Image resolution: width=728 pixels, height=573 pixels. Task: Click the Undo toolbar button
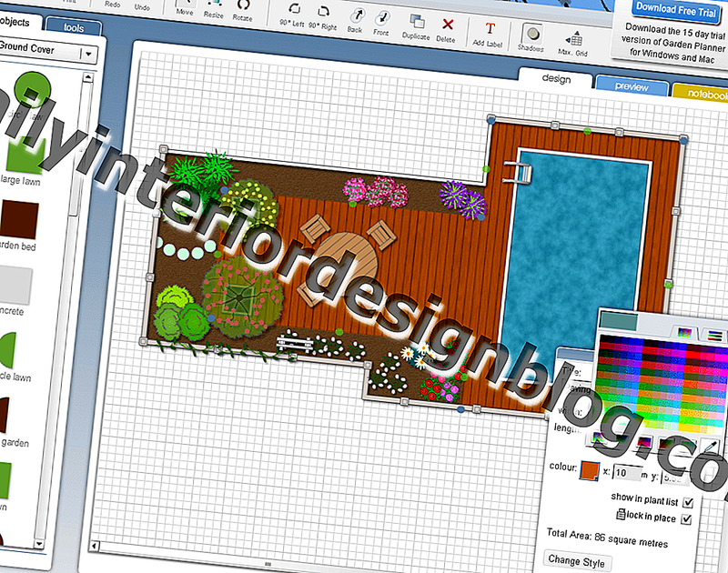[142, 7]
